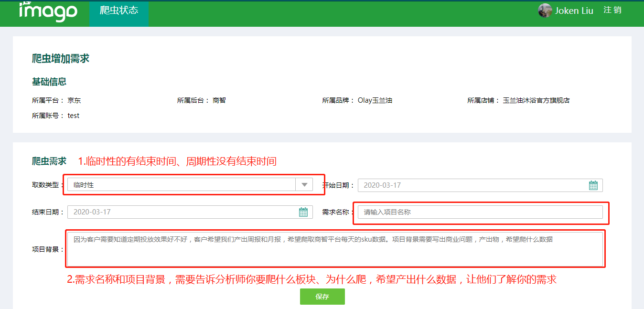Screen dimensions: 644x309
Task: Click the 爬虫增加需求 heading
Action: pos(61,59)
